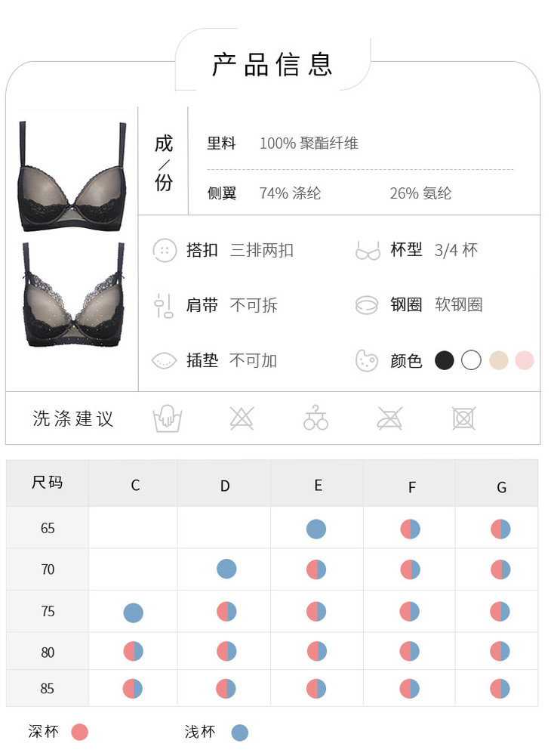Select the black color swatch

pos(444,360)
